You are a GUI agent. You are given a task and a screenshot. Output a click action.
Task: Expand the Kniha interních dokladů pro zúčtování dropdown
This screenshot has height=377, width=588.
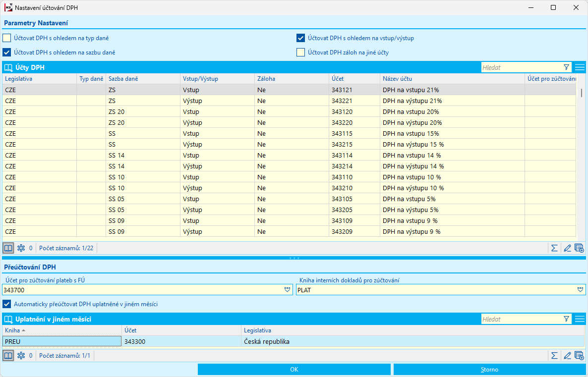580,290
